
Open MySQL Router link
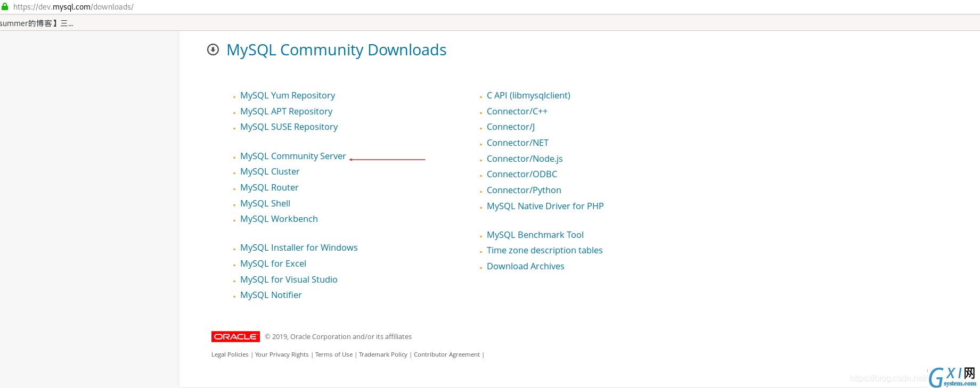269,187
